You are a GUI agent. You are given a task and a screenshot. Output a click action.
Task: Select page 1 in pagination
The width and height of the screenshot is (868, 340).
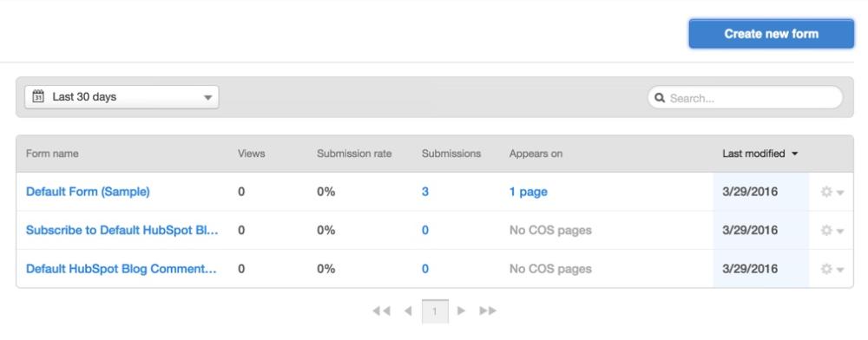[435, 311]
